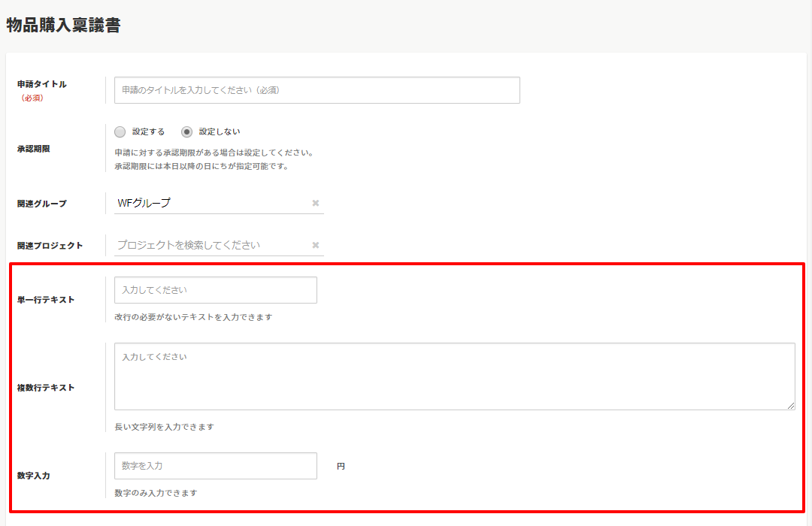
Task: Click the textarea resize handle corner
Action: tap(790, 406)
